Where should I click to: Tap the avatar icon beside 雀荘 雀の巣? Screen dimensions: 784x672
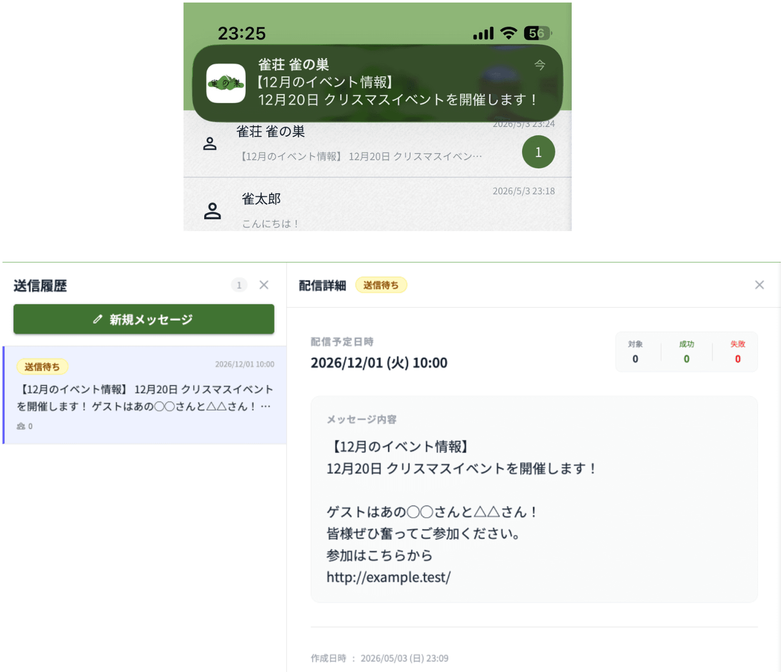[x=210, y=144]
